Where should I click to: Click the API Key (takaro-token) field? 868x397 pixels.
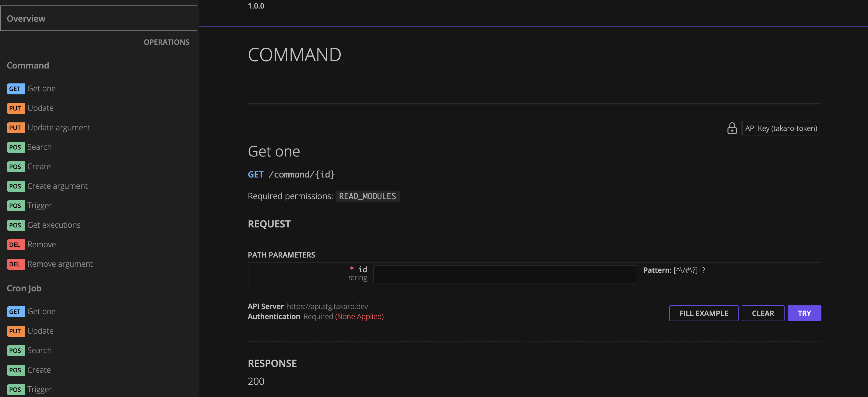781,128
